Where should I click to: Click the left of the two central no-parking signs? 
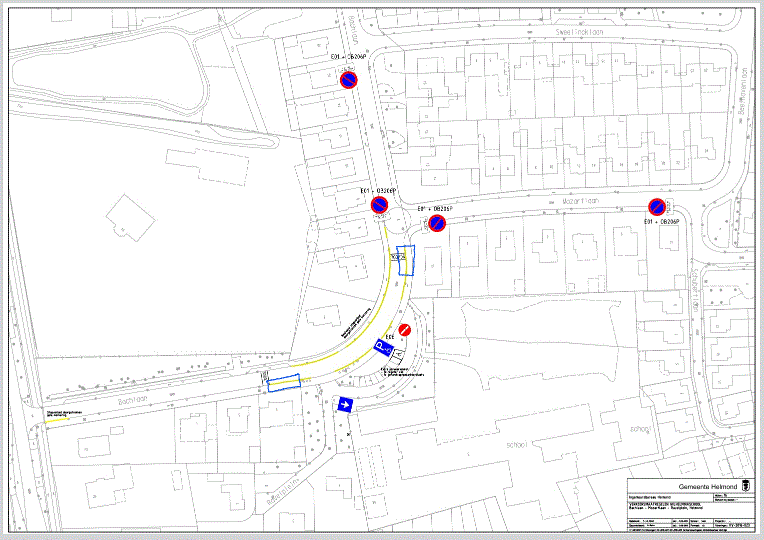click(380, 206)
